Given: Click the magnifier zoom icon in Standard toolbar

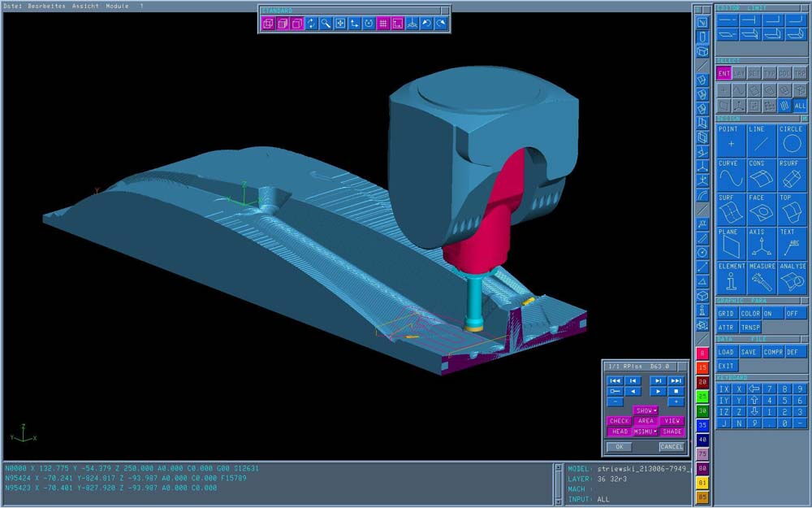Looking at the screenshot, I should tap(325, 24).
